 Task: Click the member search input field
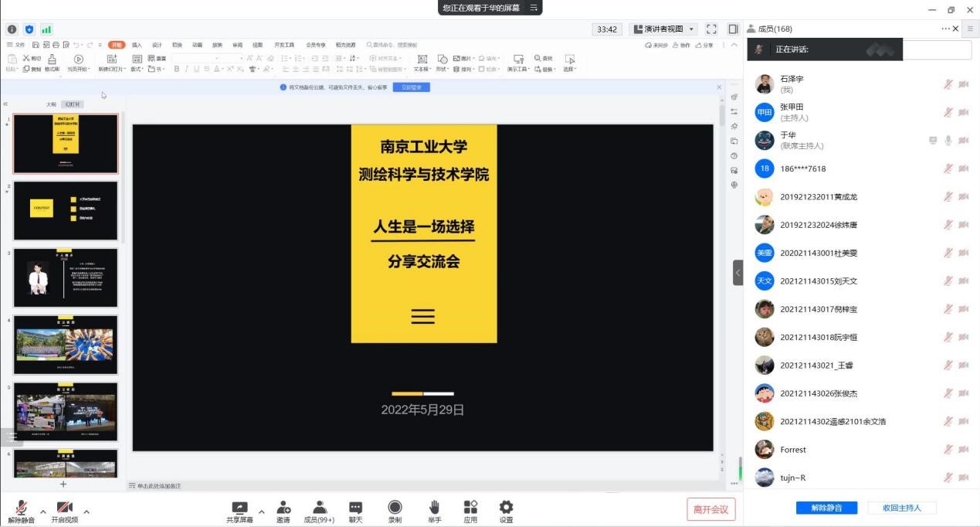(x=937, y=50)
